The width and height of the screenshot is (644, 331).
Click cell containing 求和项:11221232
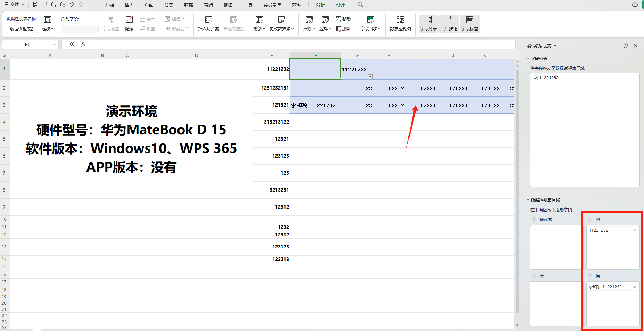click(x=315, y=105)
